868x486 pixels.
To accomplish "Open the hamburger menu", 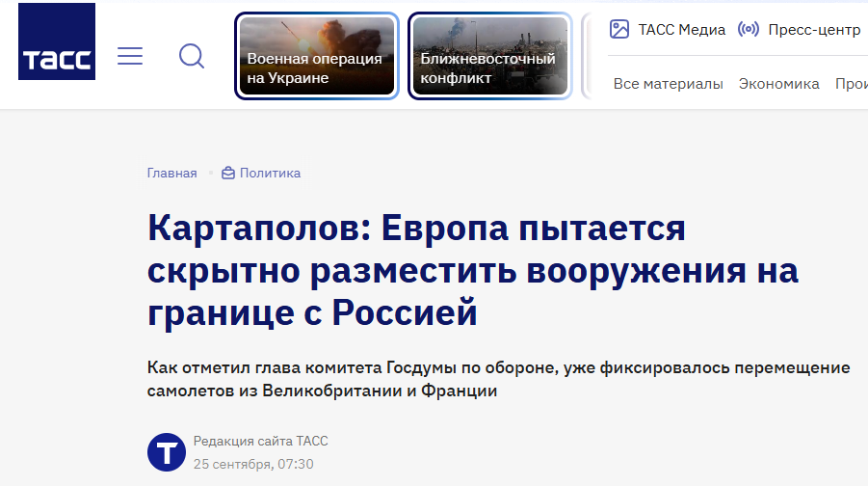I will 130,56.
